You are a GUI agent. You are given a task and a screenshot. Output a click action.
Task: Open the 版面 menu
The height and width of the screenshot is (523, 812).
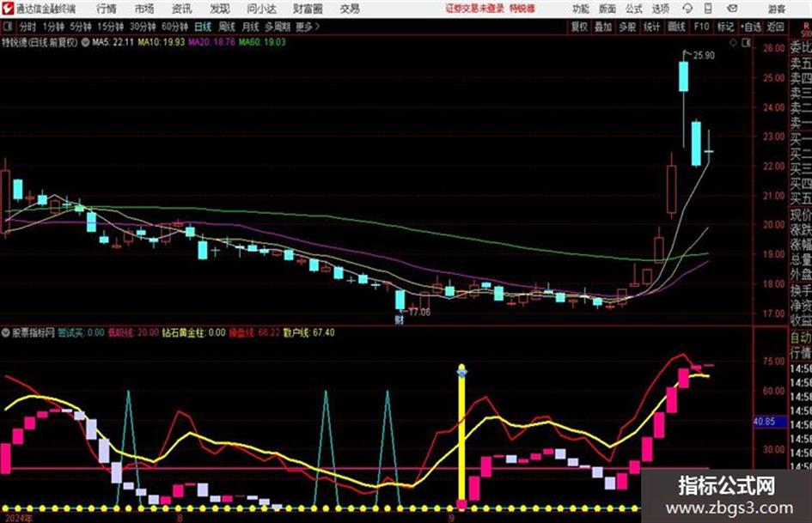tap(607, 9)
